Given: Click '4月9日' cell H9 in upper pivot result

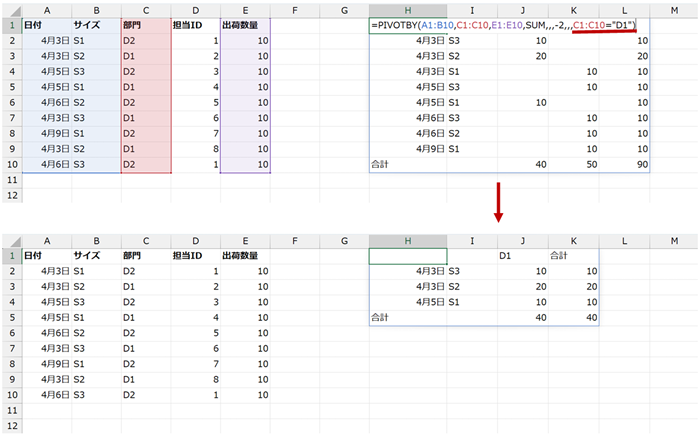Looking at the screenshot, I should tap(408, 149).
